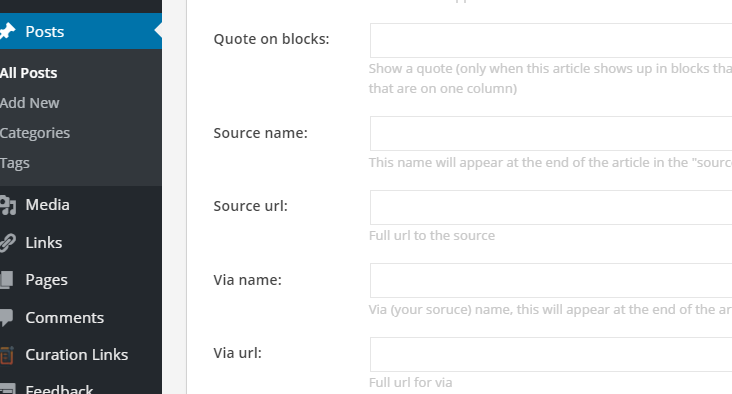This screenshot has width=732, height=394.
Task: Click the Feedback icon in sidebar
Action: [x=7, y=388]
